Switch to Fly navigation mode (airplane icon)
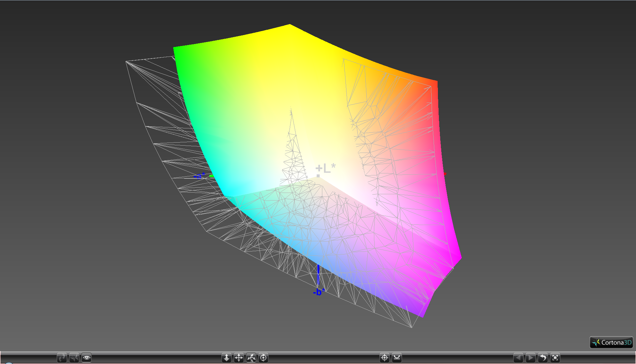 74,358
